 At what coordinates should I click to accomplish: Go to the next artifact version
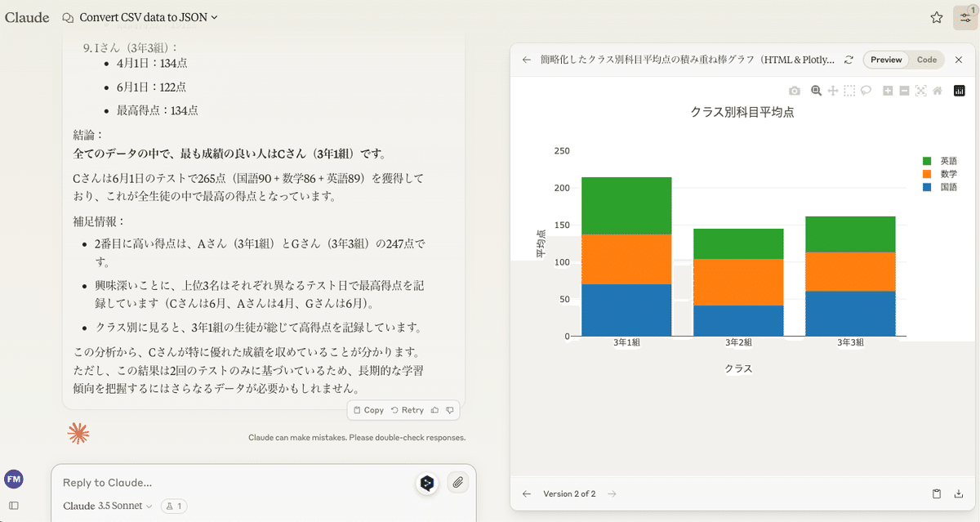pyautogui.click(x=612, y=493)
